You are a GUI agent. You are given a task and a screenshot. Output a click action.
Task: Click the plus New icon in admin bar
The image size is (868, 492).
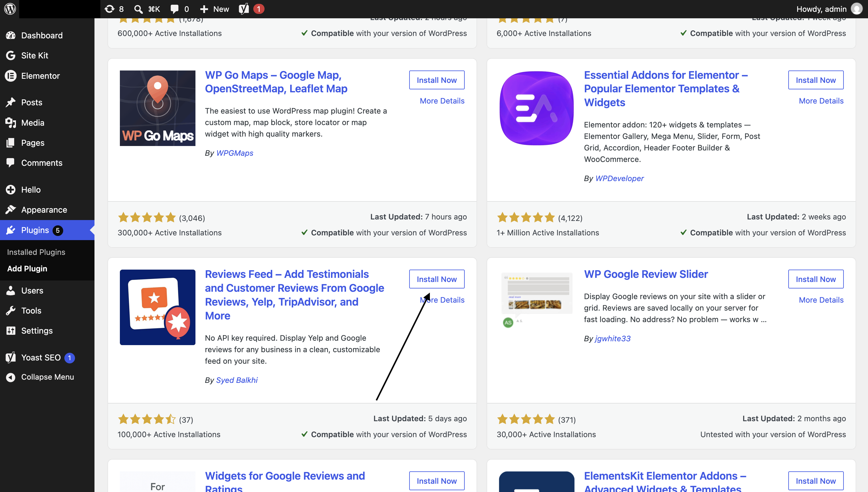click(x=204, y=9)
